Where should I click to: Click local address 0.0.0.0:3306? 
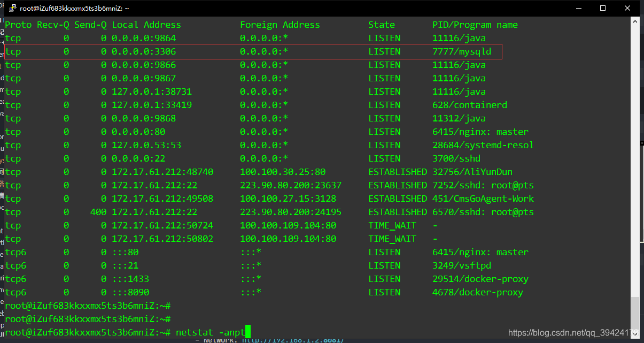pyautogui.click(x=144, y=51)
